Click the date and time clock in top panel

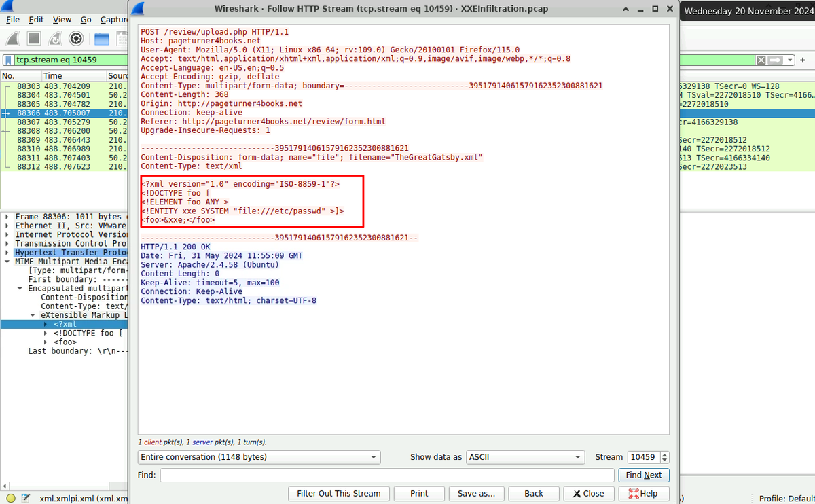point(749,11)
